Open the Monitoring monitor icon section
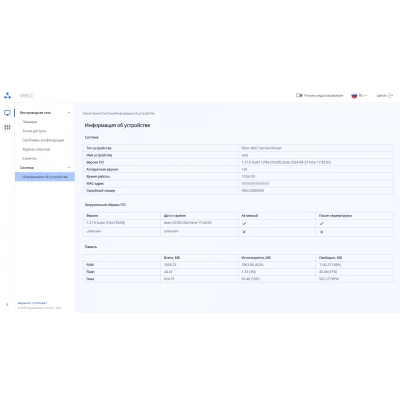Screen dimensions: 400x400 click(x=7, y=113)
